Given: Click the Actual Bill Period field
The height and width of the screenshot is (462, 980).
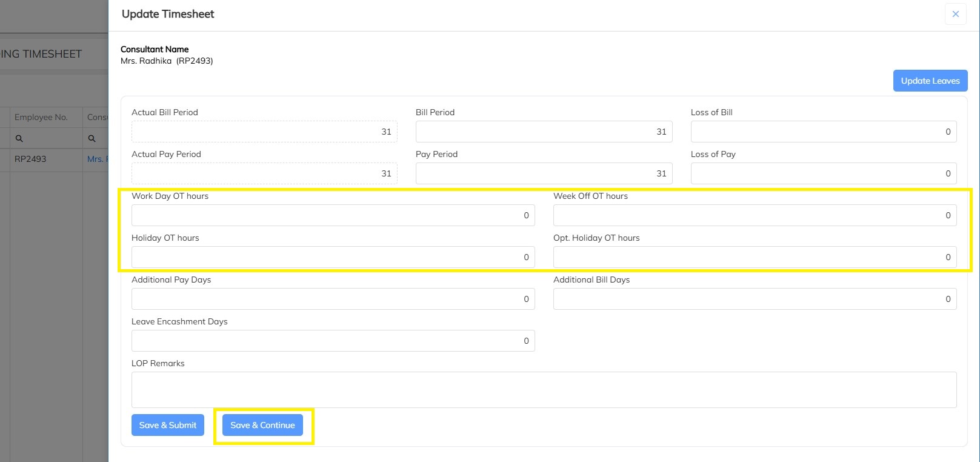Looking at the screenshot, I should tap(264, 132).
